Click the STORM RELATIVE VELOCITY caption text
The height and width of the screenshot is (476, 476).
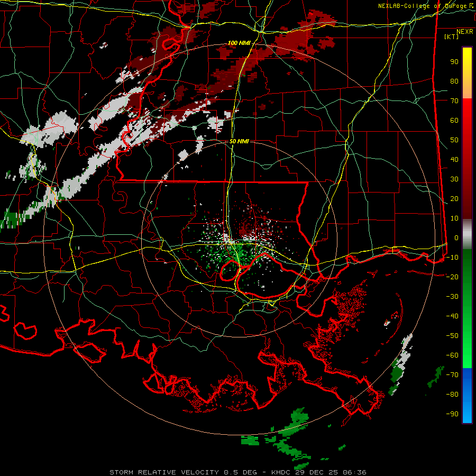[164, 472]
